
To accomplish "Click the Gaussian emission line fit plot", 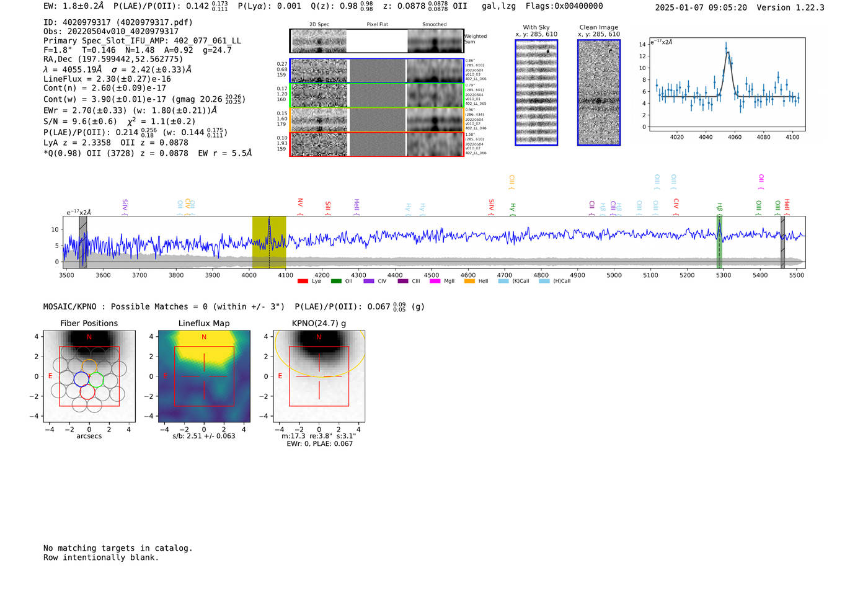I will coord(727,85).
